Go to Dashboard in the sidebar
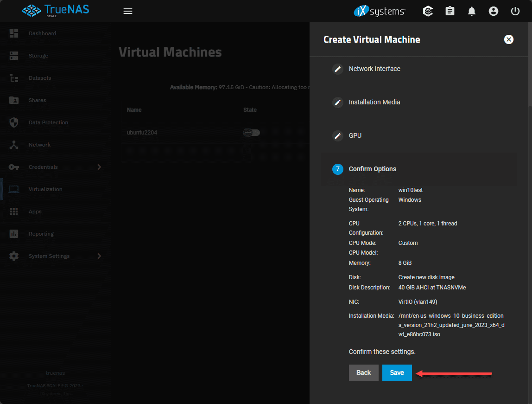 tap(42, 33)
